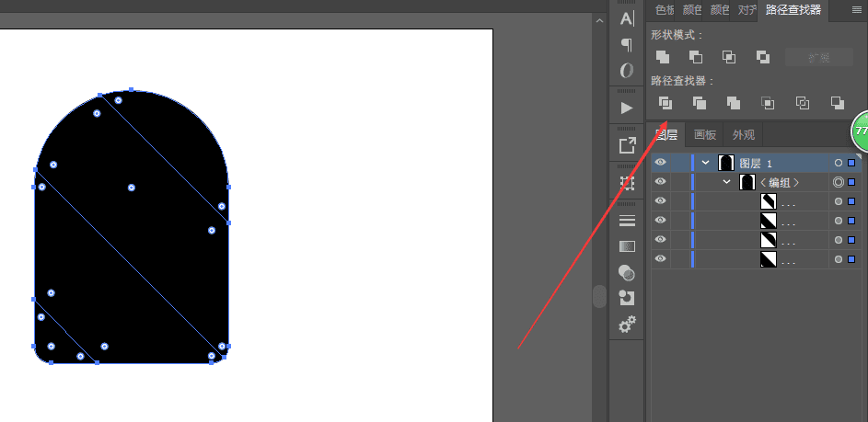Viewport: 868px width, 422px height.
Task: Open the OpenType panel icon
Action: 627,70
